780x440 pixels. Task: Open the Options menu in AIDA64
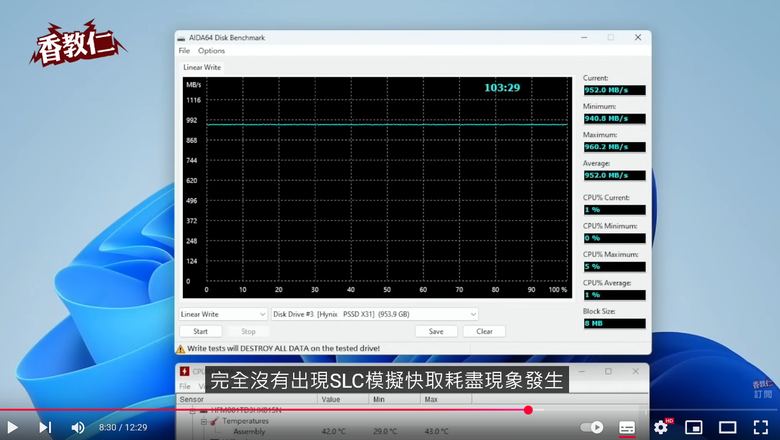coord(211,51)
